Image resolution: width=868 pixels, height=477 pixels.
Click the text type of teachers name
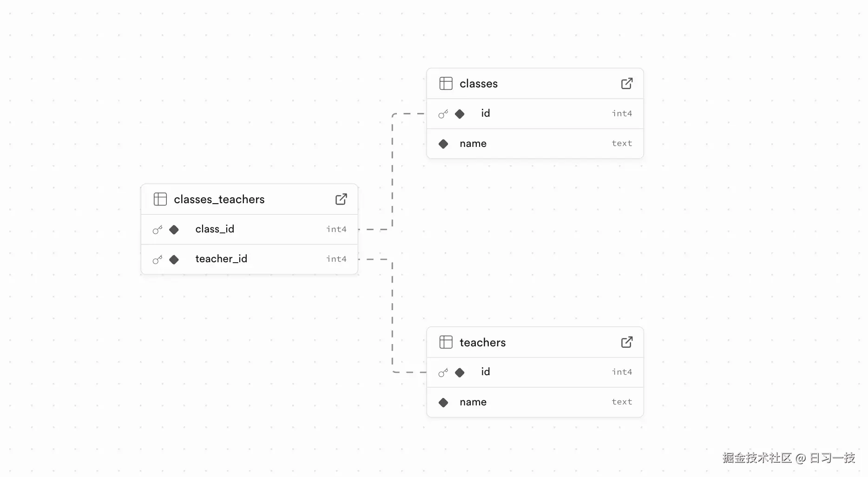(622, 402)
